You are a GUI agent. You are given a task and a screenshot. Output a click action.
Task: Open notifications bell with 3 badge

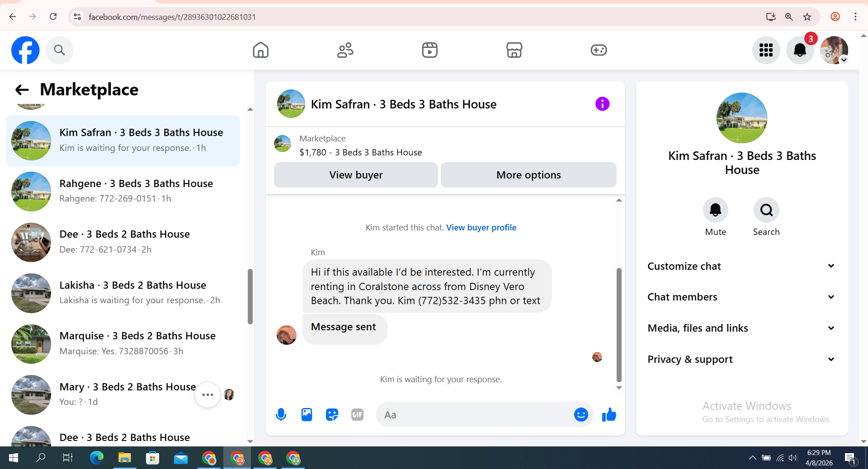(x=800, y=50)
